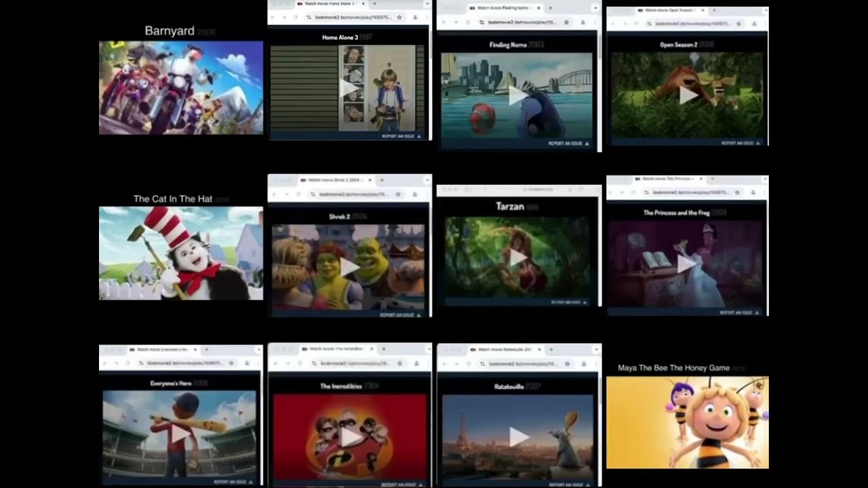Open profile icon in Home Alone 3 window
Screen dimensions: 868x488
415,17
